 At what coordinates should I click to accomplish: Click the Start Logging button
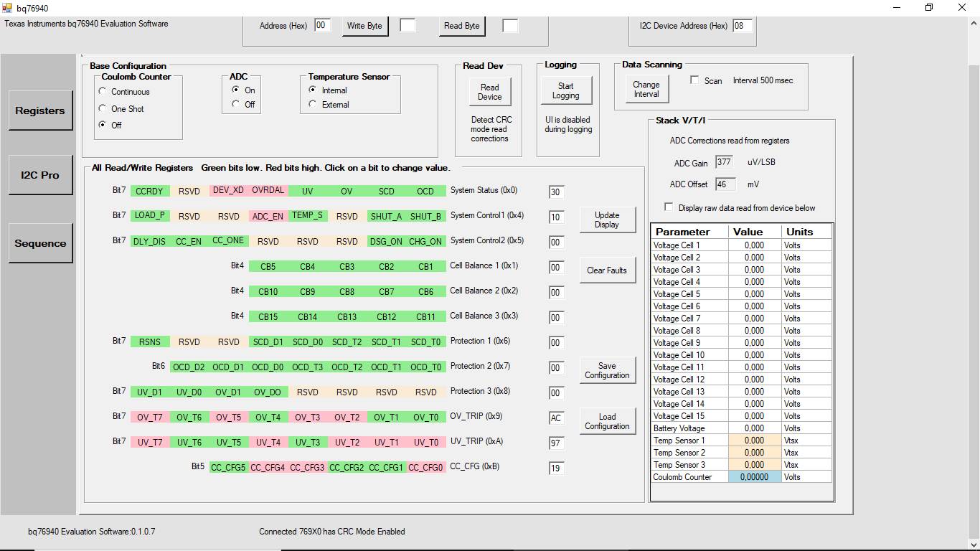tap(566, 91)
